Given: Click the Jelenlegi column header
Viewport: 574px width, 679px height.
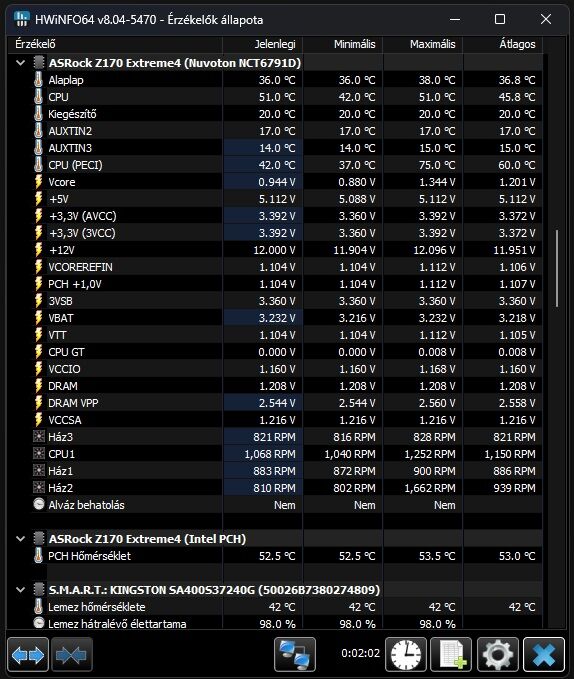Looking at the screenshot, I should (x=262, y=44).
